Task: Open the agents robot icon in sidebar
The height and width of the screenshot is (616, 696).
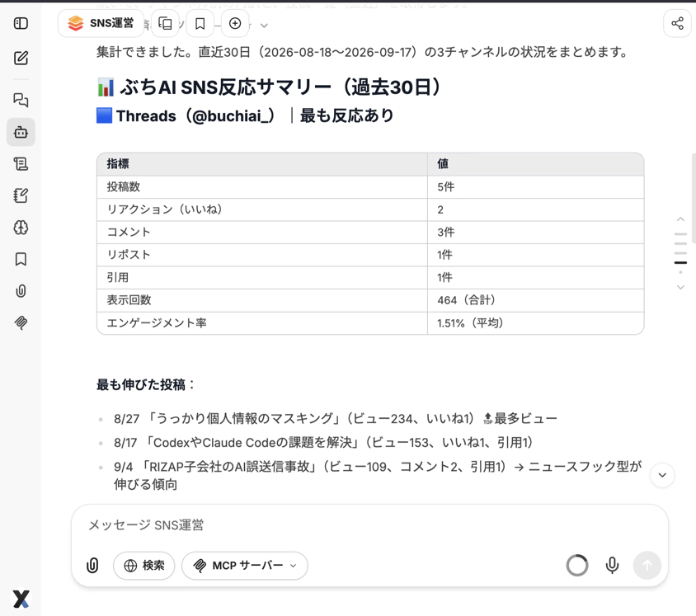Action: click(21, 132)
